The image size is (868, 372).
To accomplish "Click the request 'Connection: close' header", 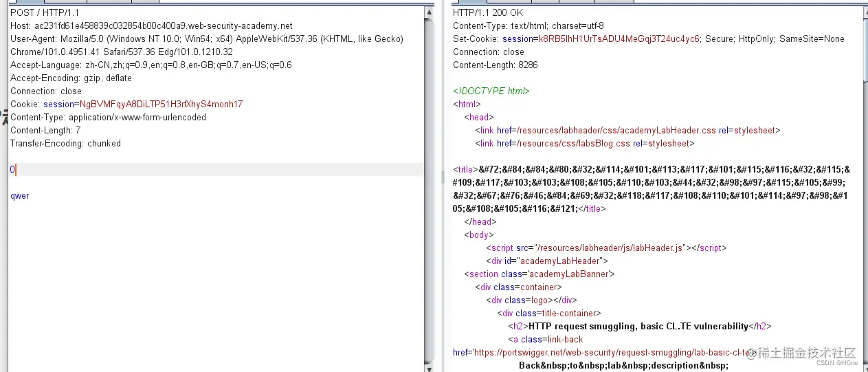I will 46,91.
